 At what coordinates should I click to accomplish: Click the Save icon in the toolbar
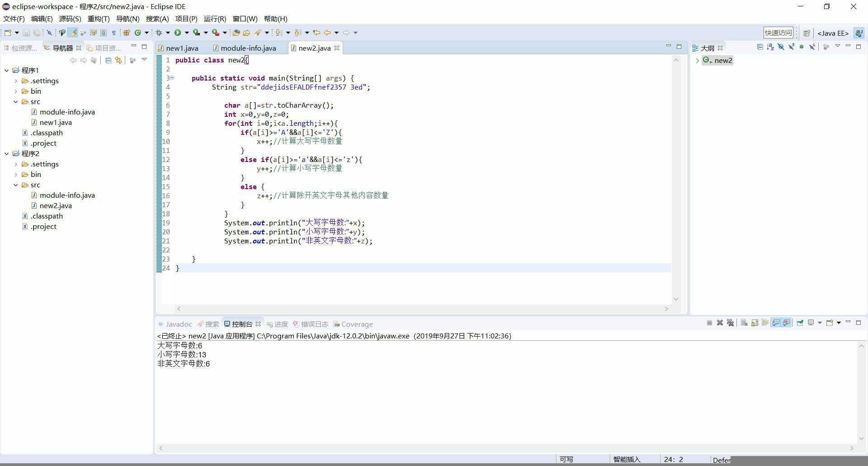click(26, 33)
